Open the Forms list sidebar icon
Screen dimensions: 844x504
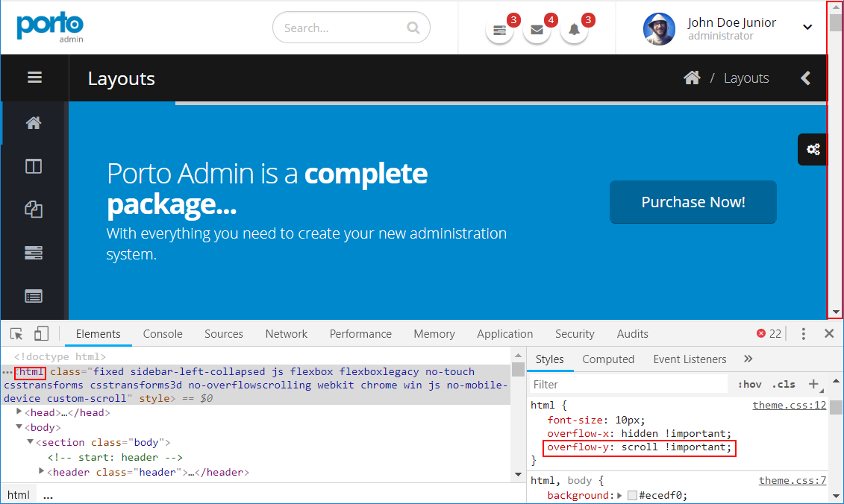(34, 296)
